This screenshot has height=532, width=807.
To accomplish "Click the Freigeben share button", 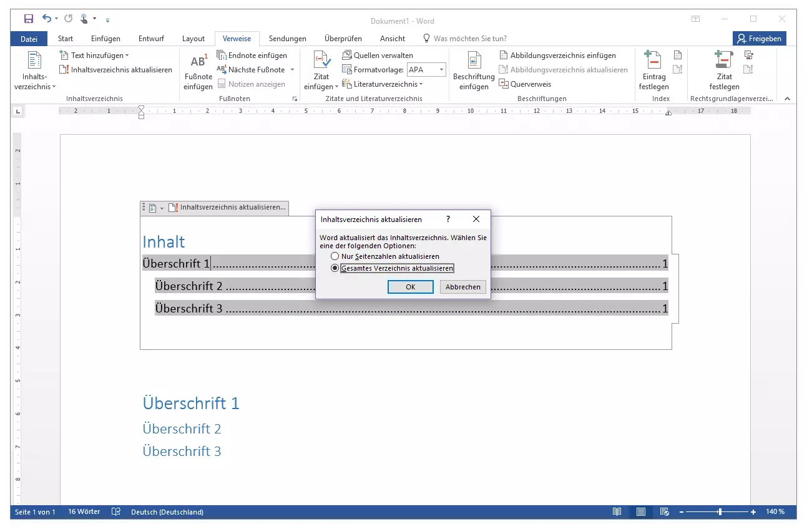I will [759, 39].
